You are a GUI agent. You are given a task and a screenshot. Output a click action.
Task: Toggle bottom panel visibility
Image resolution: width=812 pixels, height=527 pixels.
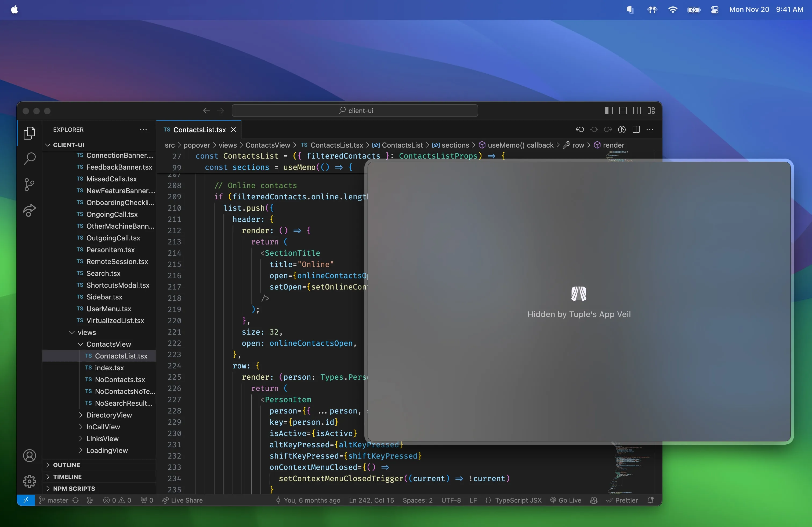tap(623, 111)
